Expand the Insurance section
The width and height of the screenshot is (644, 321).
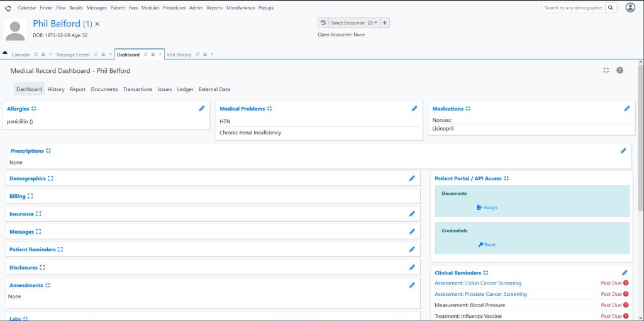[x=38, y=214]
